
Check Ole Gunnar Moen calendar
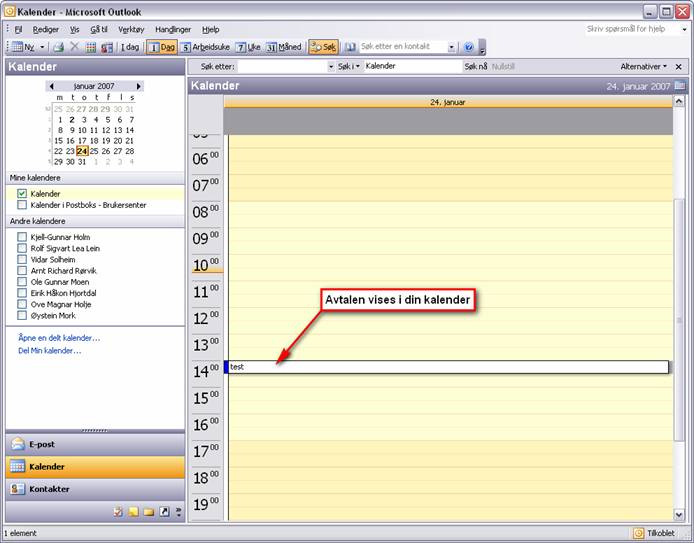tap(22, 282)
